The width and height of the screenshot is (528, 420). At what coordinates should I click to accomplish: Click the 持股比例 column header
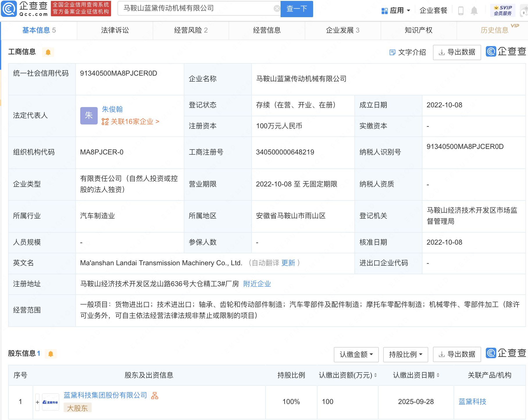(291, 375)
